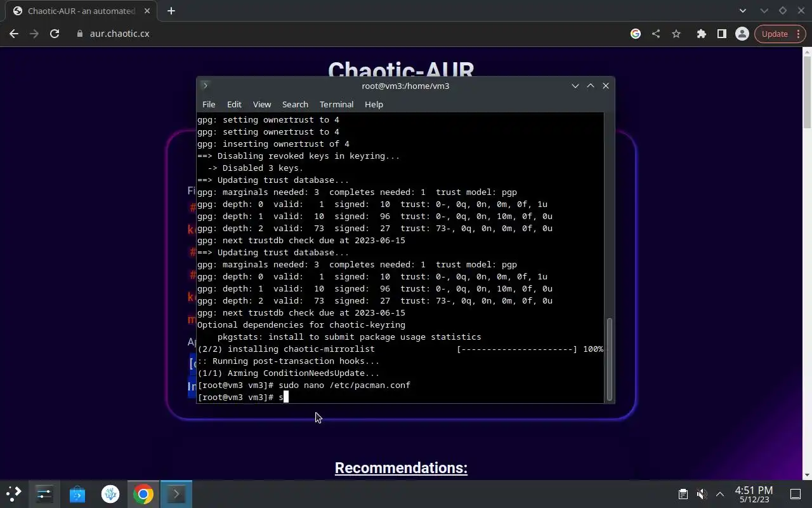Click the Update button in Chrome
The height and width of the screenshot is (508, 812).
[775, 34]
